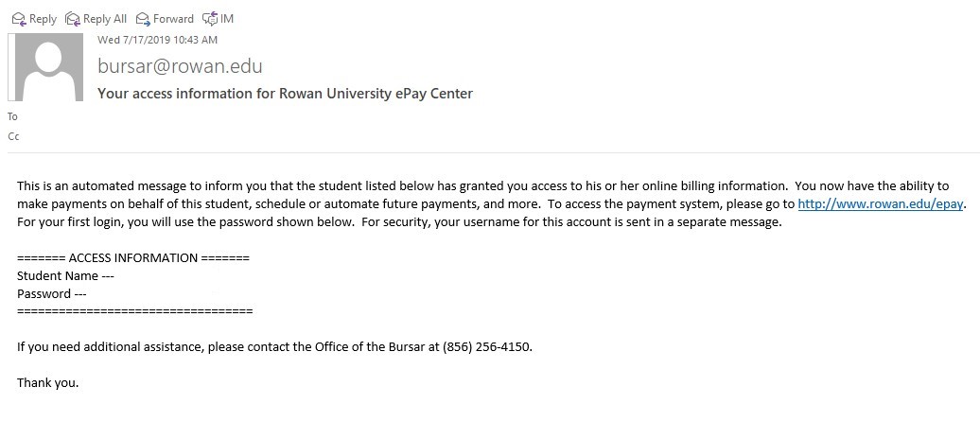Screen dimensions: 980x422
Task: Start an instant message via IM label
Action: point(227,19)
